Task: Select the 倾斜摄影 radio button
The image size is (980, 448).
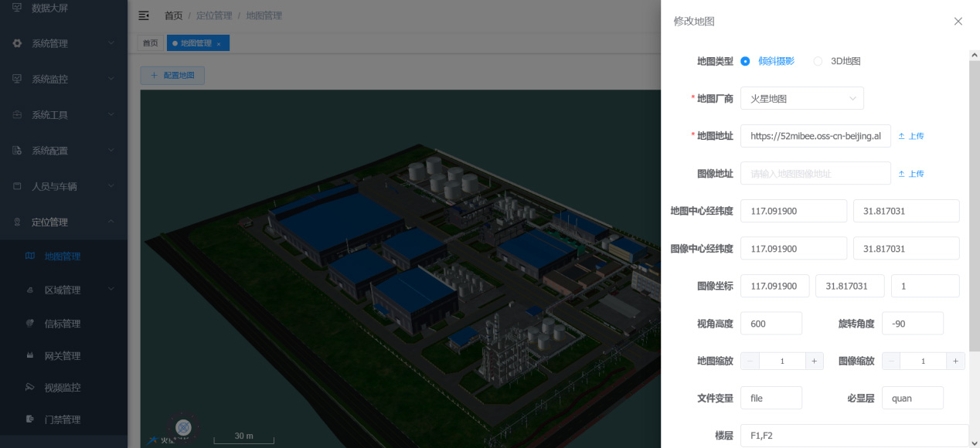Action: point(745,61)
